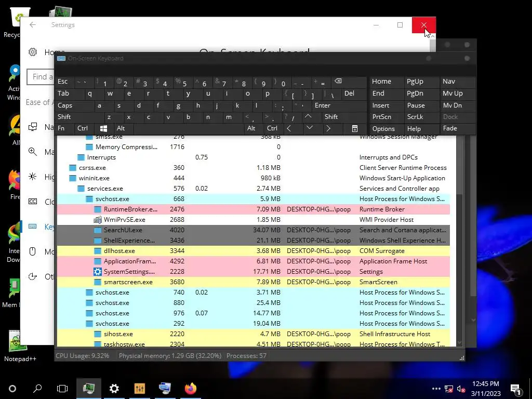Click the up arrow key on keyboard
The height and width of the screenshot is (399, 532).
click(308, 116)
